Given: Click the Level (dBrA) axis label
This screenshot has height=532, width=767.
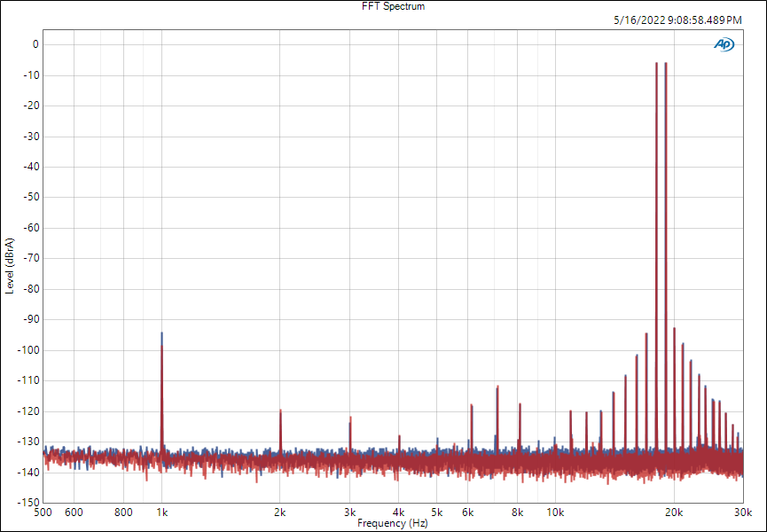Looking at the screenshot, I should (10, 266).
